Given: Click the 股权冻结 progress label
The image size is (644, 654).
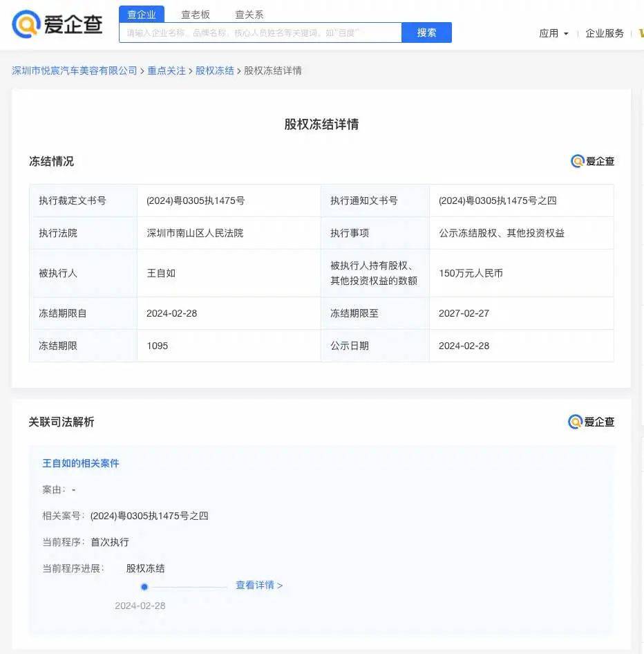Looking at the screenshot, I should coord(145,568).
